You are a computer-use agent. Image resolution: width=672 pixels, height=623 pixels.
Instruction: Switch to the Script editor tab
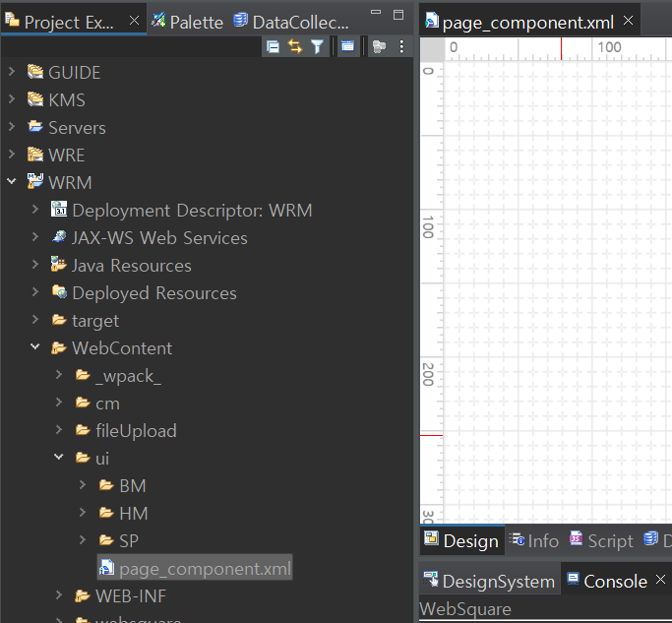pyautogui.click(x=601, y=540)
